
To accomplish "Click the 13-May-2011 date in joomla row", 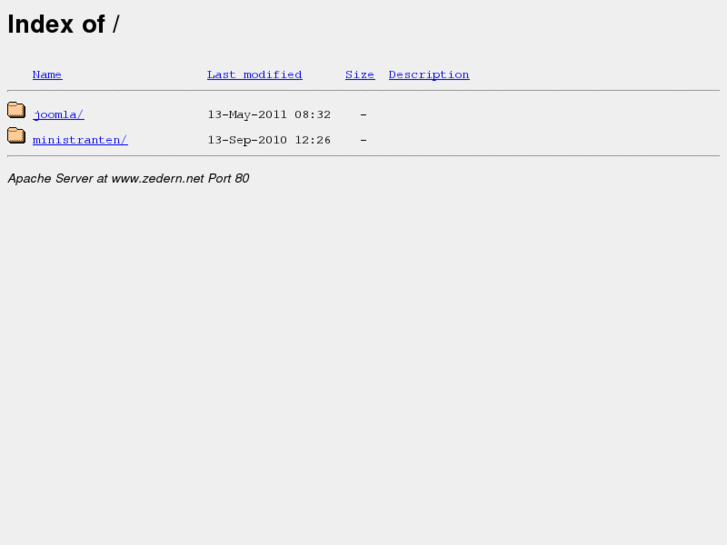I will coord(247,115).
